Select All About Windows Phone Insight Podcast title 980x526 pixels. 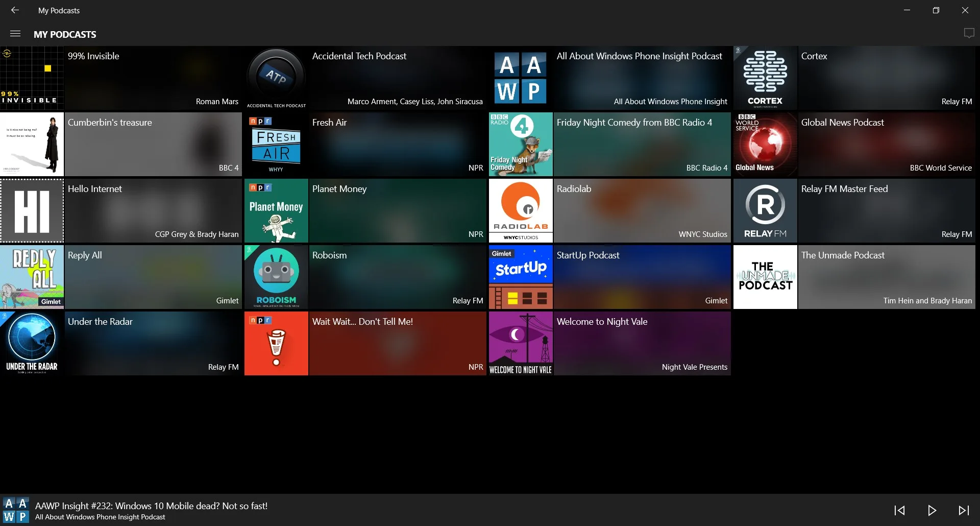(x=640, y=56)
